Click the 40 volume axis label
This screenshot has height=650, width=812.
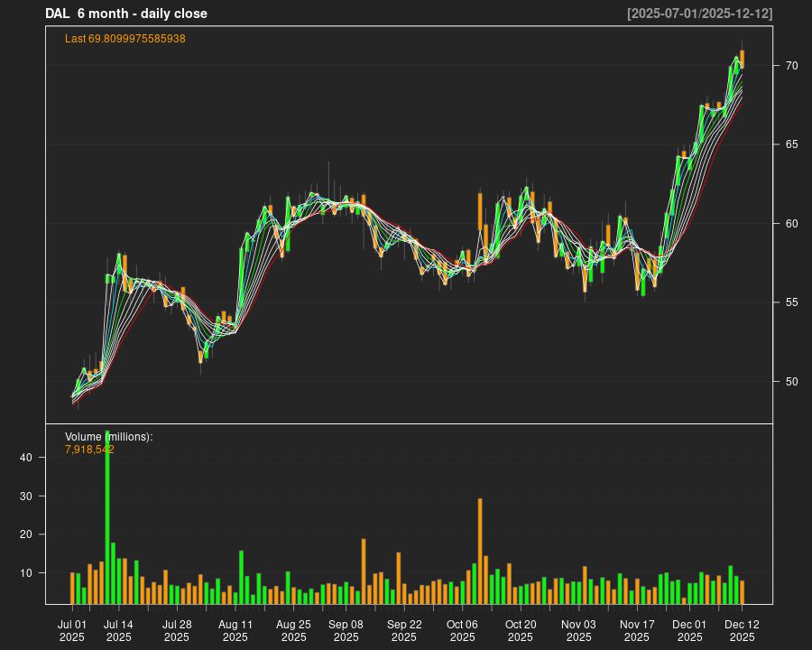[x=26, y=459]
